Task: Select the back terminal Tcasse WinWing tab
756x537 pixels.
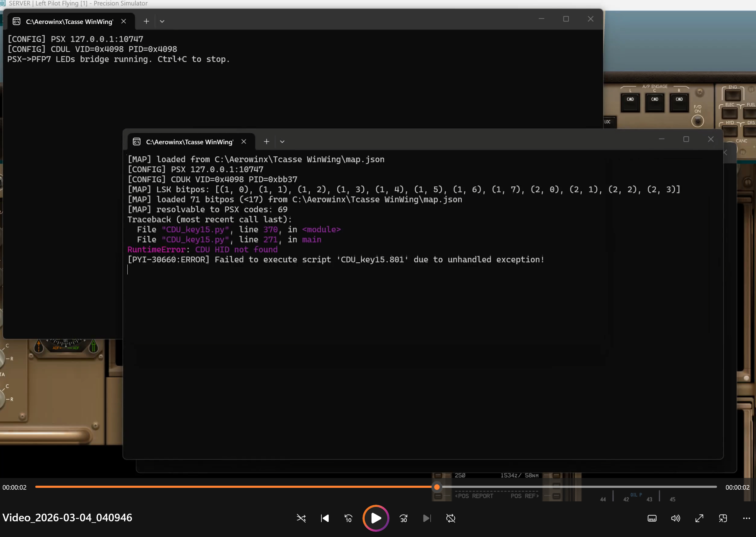Action: click(x=69, y=22)
